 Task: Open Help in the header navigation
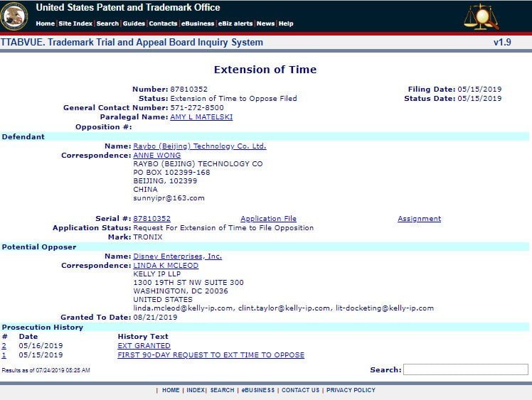tap(286, 23)
